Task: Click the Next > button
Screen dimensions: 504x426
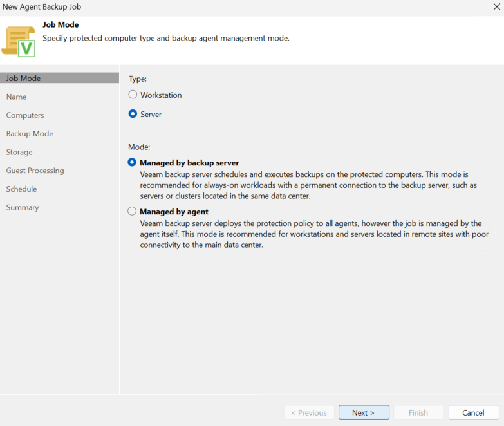Action: (x=364, y=412)
